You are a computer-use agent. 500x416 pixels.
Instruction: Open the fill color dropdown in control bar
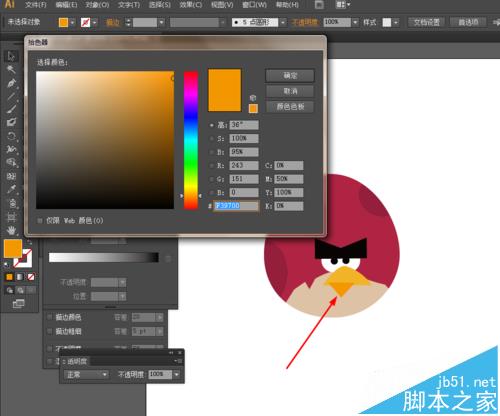click(72, 23)
